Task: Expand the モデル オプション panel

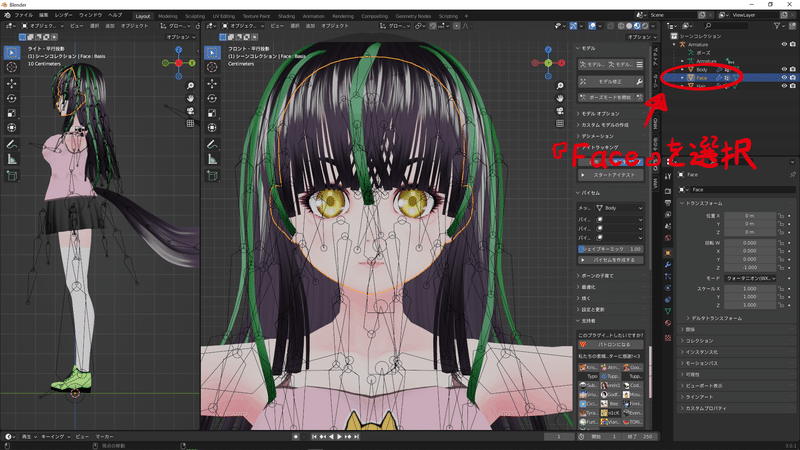Action: [600, 114]
